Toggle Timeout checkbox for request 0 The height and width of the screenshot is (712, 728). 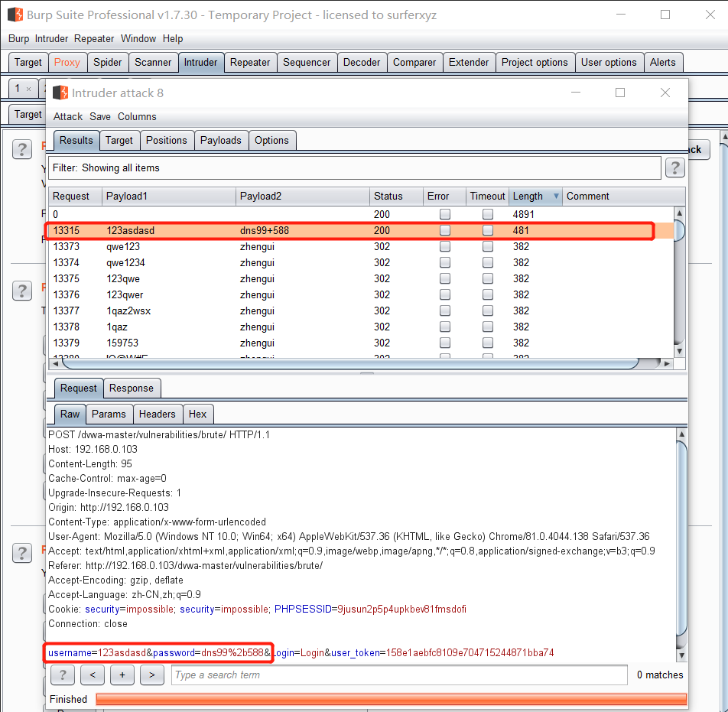pos(488,214)
